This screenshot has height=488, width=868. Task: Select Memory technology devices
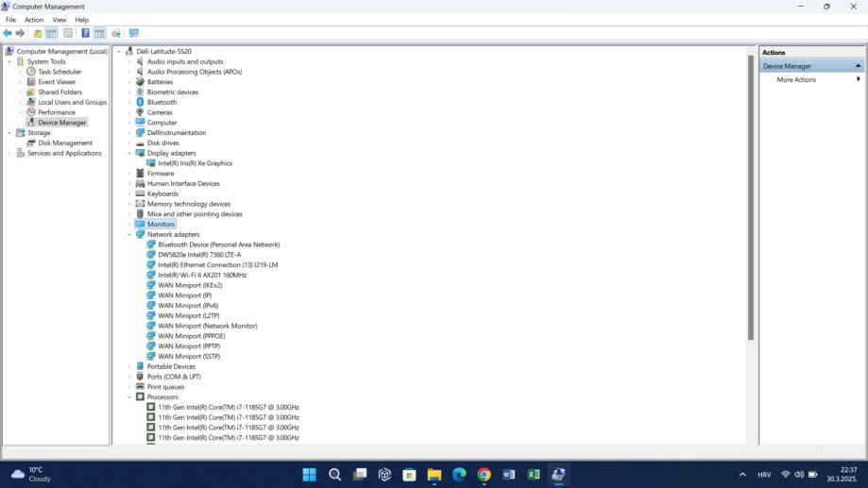coord(189,204)
